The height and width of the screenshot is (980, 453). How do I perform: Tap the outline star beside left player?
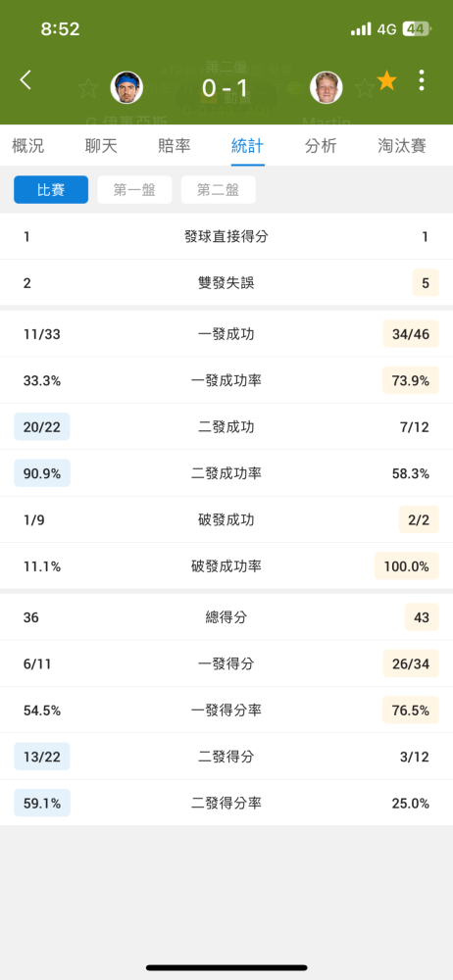(88, 88)
